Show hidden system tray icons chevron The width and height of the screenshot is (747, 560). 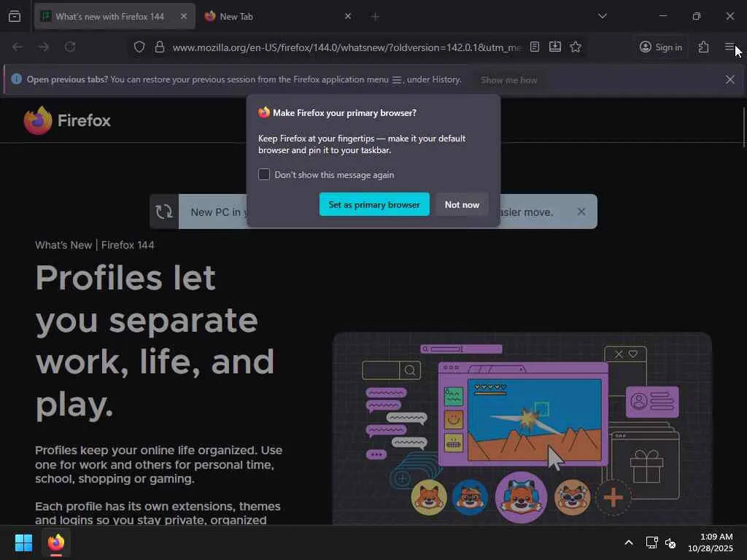(x=629, y=542)
